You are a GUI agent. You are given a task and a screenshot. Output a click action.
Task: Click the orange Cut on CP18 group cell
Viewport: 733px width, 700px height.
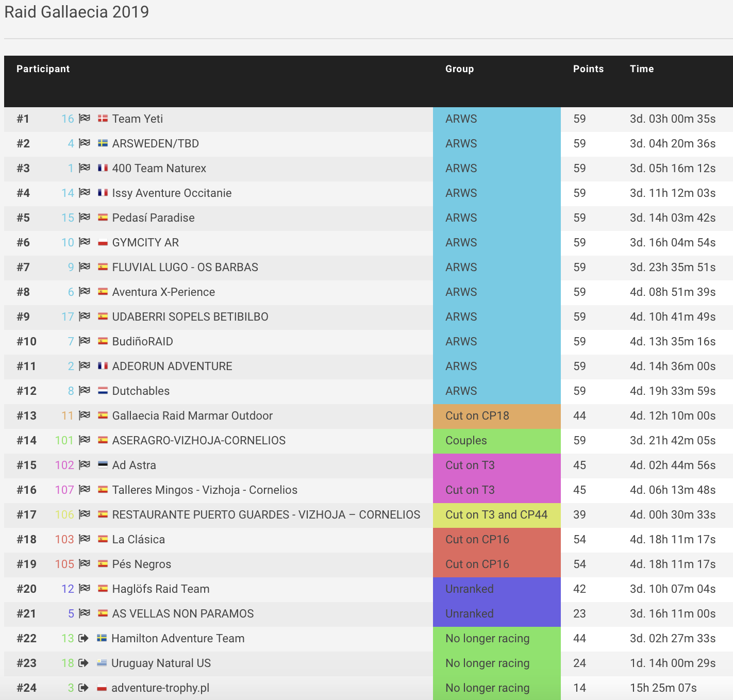click(496, 416)
